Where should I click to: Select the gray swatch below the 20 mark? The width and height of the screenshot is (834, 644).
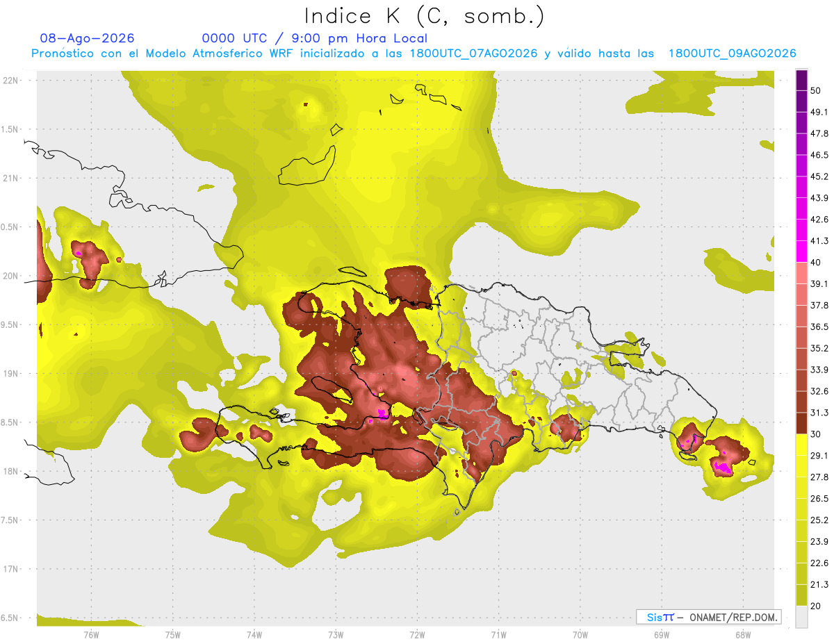(801, 617)
